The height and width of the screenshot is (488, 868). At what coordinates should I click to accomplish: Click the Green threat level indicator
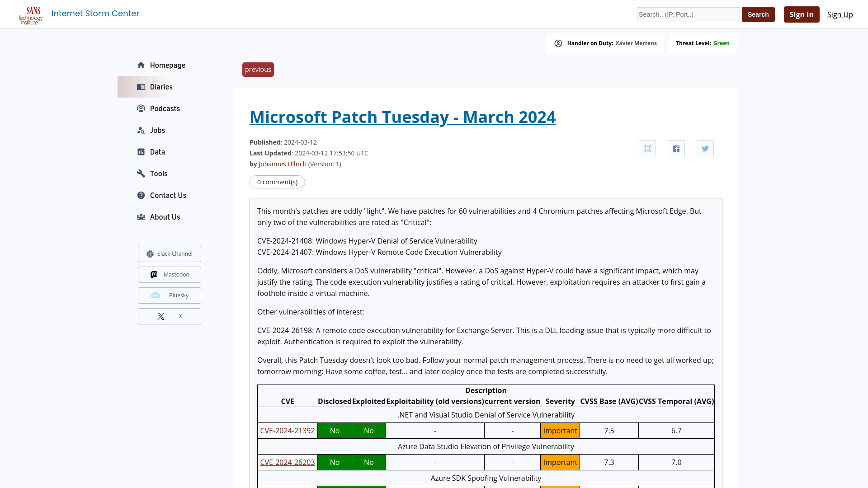point(721,43)
